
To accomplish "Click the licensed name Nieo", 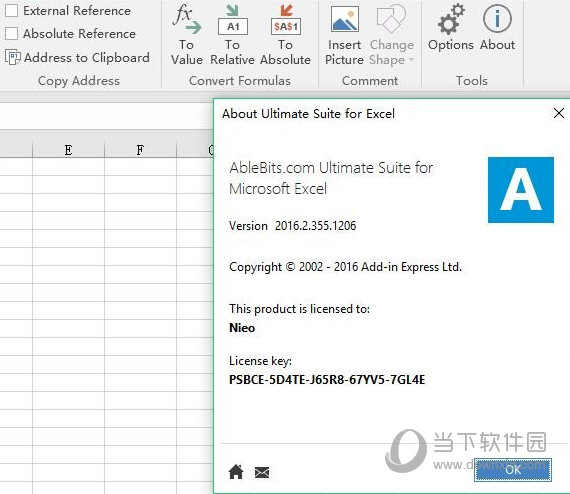I will click(242, 328).
